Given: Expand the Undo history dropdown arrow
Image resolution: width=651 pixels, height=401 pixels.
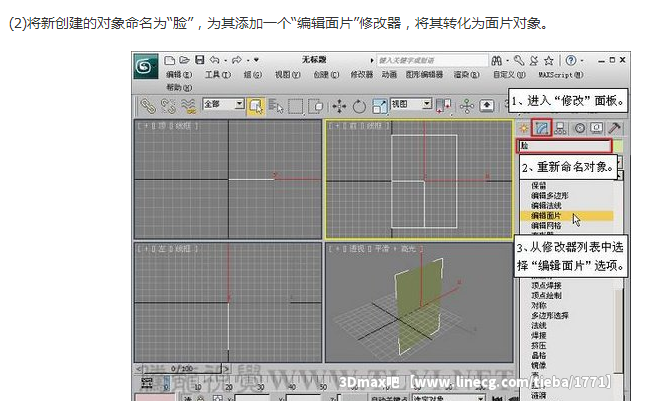Looking at the screenshot, I should point(225,61).
